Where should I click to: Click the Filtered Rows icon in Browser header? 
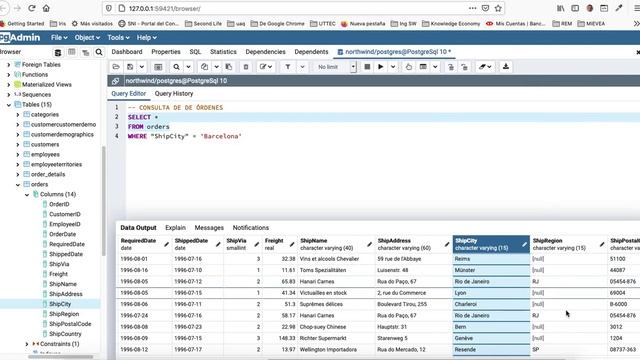pyautogui.click(x=85, y=52)
